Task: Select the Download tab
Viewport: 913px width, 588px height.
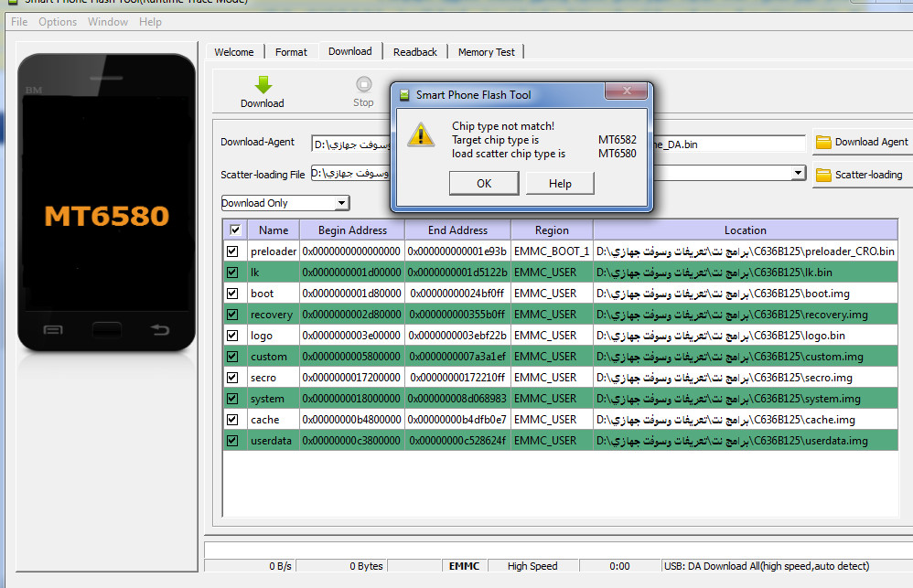Action: 350,51
